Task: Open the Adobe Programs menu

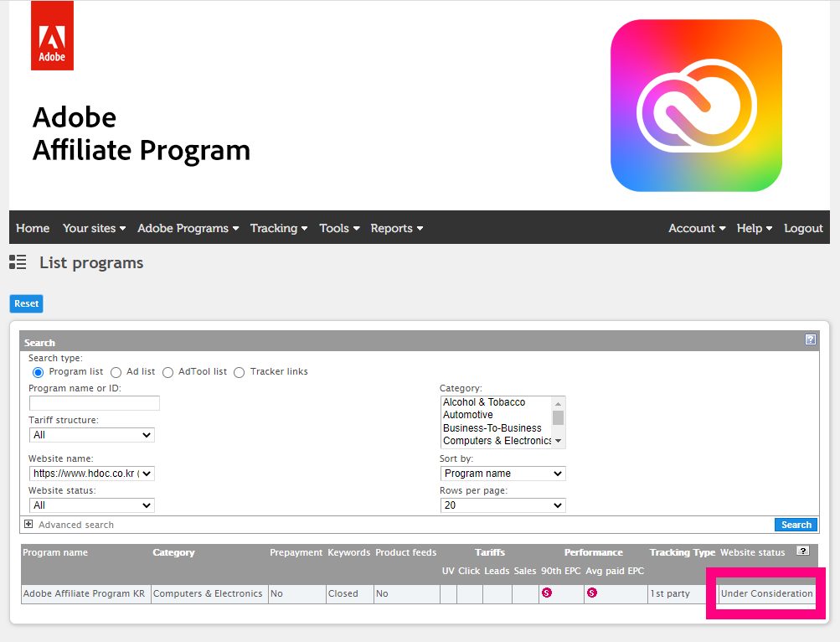Action: coord(188,228)
